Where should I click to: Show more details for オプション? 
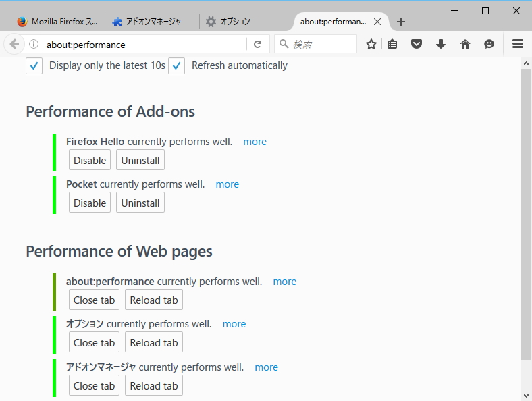(x=234, y=324)
